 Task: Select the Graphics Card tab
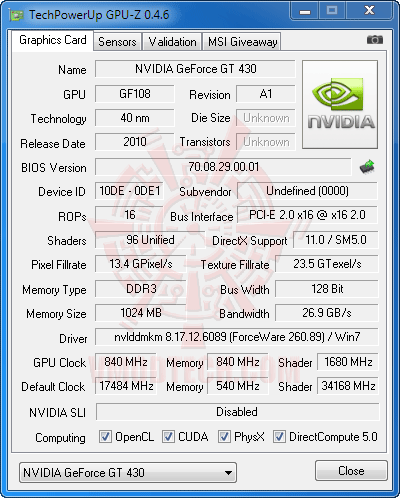tap(53, 41)
